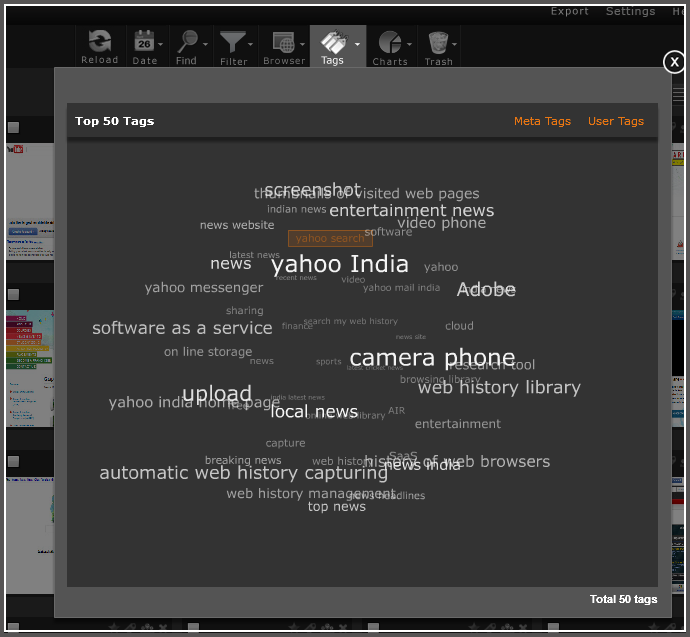Viewport: 690px width, 637px height.
Task: Click the 'automatic web history capturing' tag
Action: 243,473
